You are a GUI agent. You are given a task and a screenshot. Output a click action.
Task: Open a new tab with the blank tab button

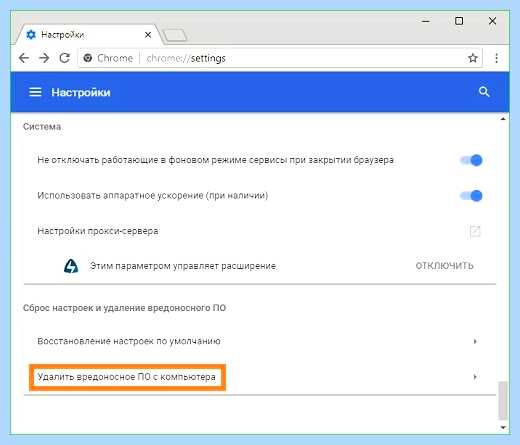(175, 35)
